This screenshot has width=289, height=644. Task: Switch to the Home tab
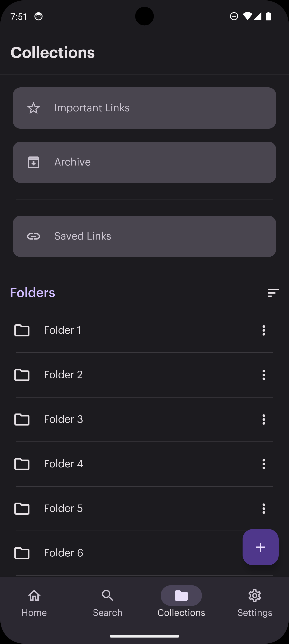tap(34, 602)
